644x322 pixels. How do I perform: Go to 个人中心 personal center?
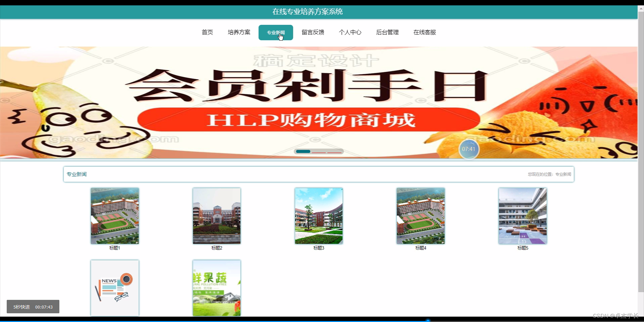click(x=350, y=32)
